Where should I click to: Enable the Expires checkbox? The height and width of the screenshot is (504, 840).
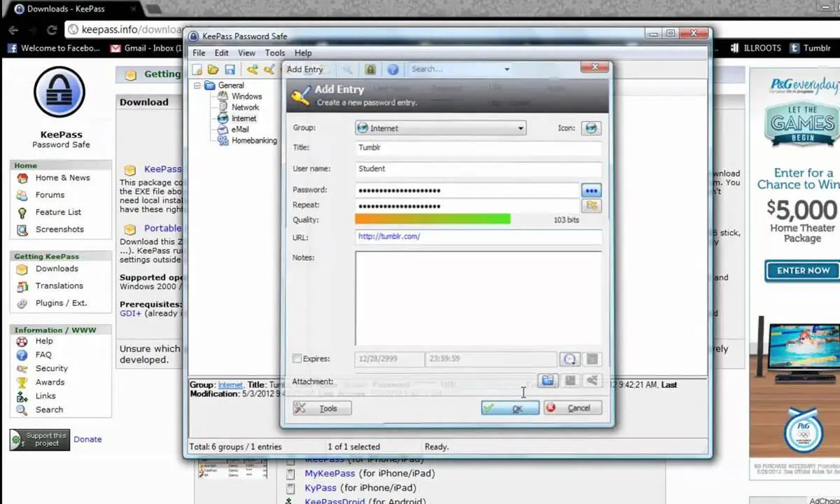pos(297,358)
